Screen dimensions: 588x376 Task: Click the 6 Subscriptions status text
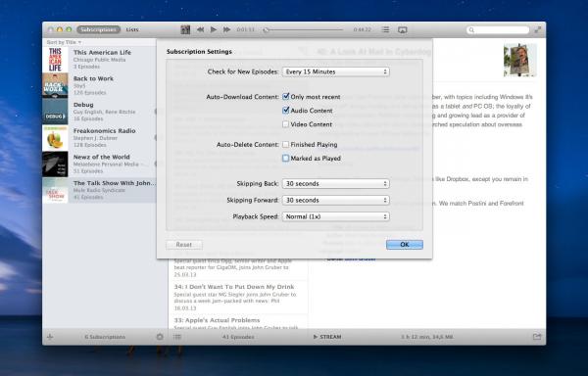(105, 337)
